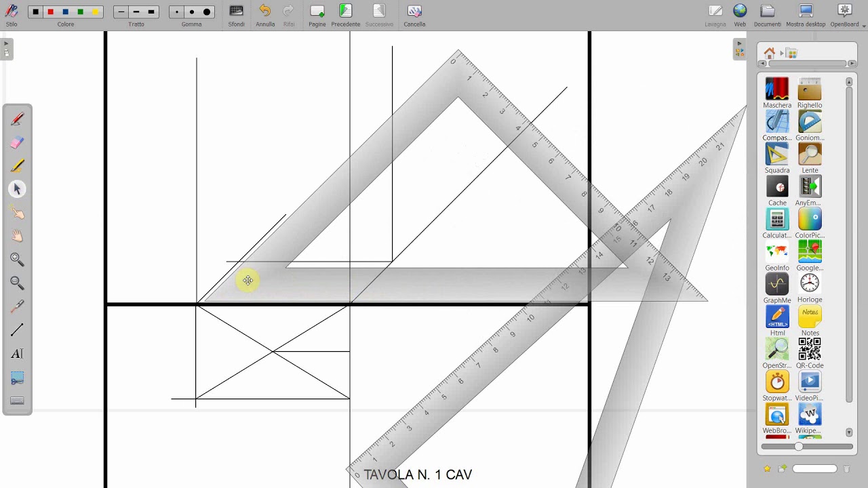Go to Precedente page
Viewport: 868px width, 488px height.
click(x=346, y=14)
